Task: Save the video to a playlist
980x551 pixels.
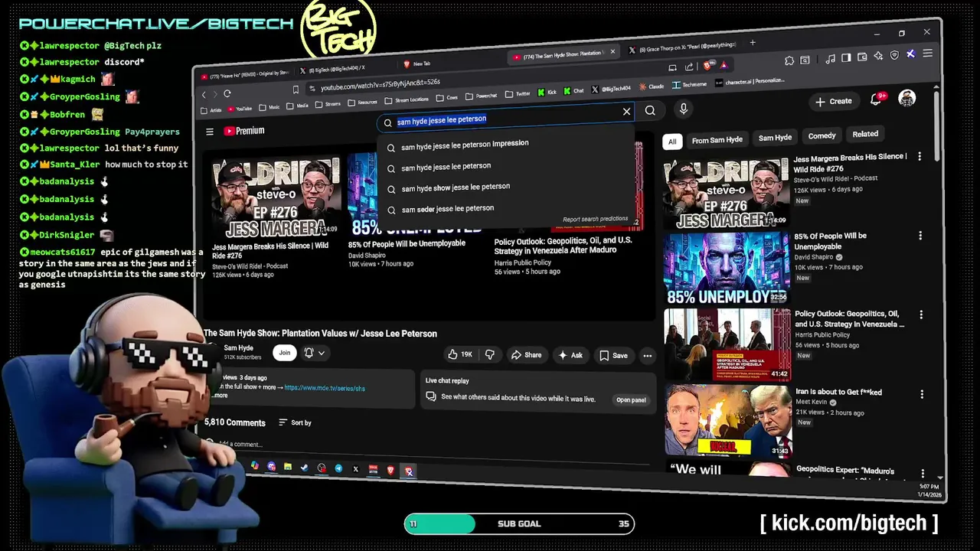Action: point(613,355)
